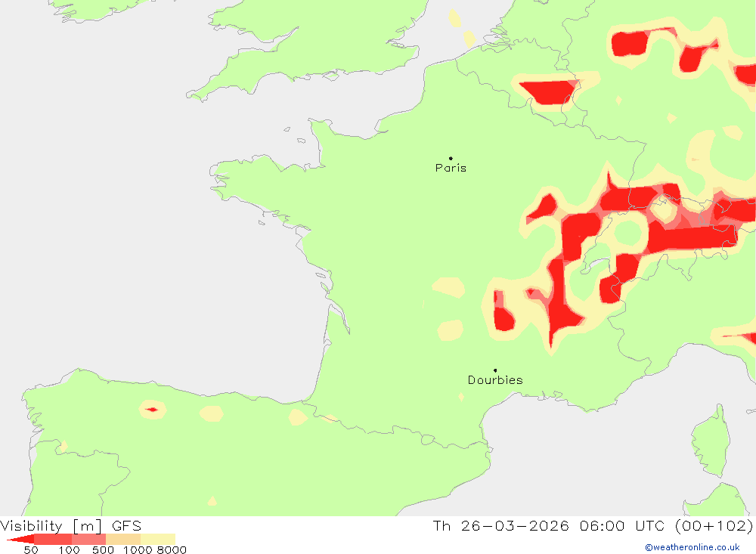Click the '(00+102)' forecast offset text
This screenshot has height=554, width=756.
point(714,525)
